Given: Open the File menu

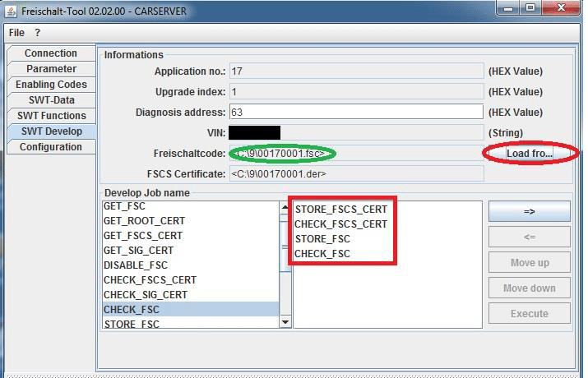Looking at the screenshot, I should (16, 33).
